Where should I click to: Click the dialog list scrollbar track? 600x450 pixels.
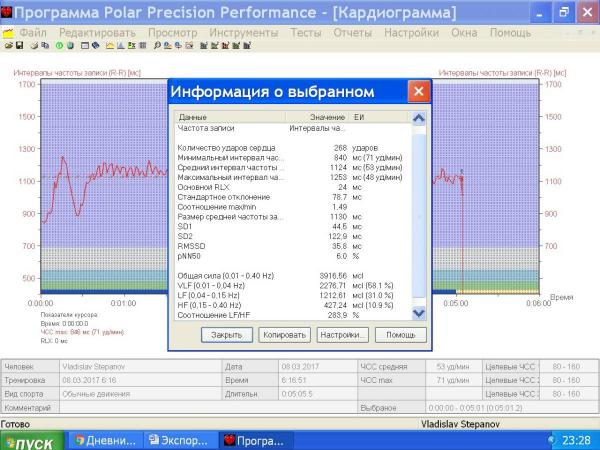(x=419, y=215)
